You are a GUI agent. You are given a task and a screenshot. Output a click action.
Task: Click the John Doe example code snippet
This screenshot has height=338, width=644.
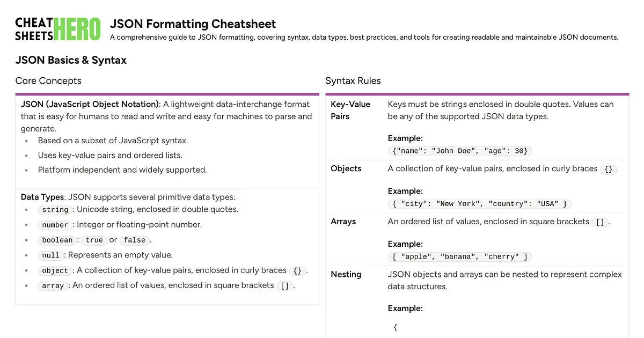459,151
